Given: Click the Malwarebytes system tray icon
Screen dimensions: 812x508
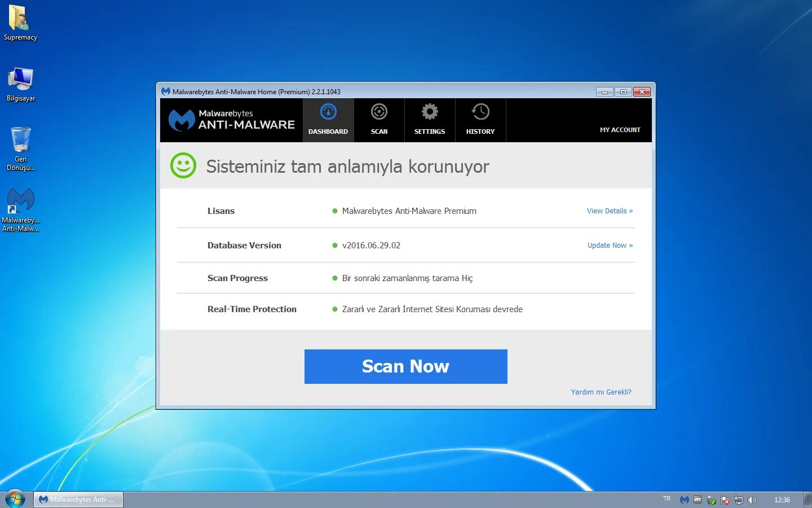Looking at the screenshot, I should pyautogui.click(x=685, y=500).
